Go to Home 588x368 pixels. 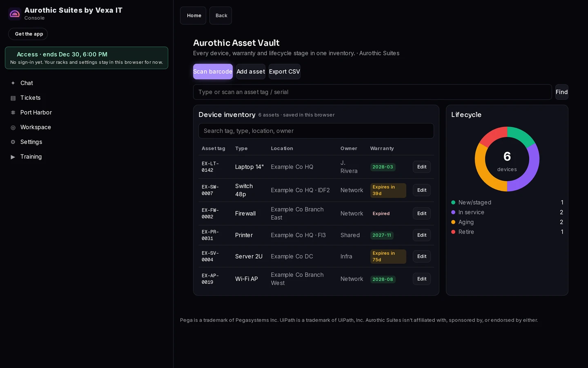(193, 16)
